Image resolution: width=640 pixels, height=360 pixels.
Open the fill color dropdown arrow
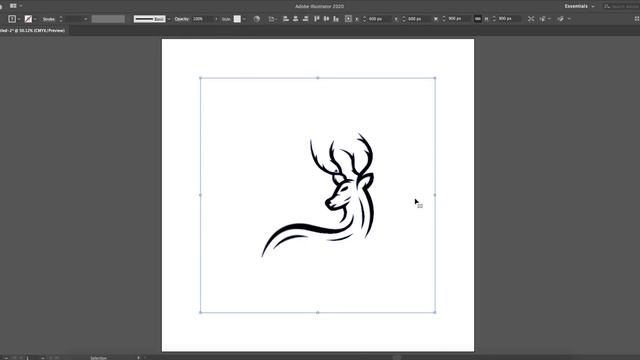[19, 19]
